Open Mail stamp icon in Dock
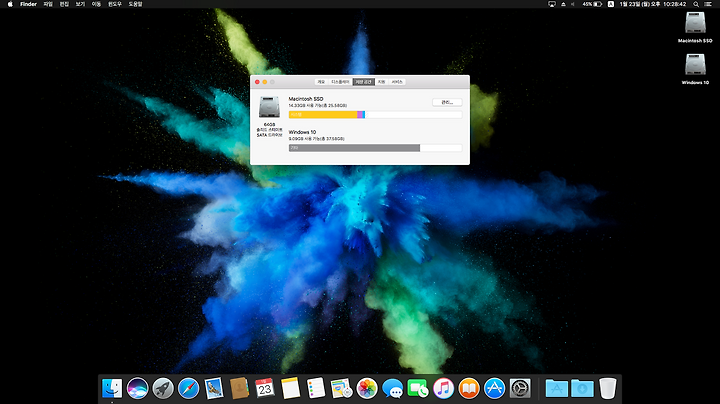Viewport: 720px width, 404px height. [x=214, y=388]
